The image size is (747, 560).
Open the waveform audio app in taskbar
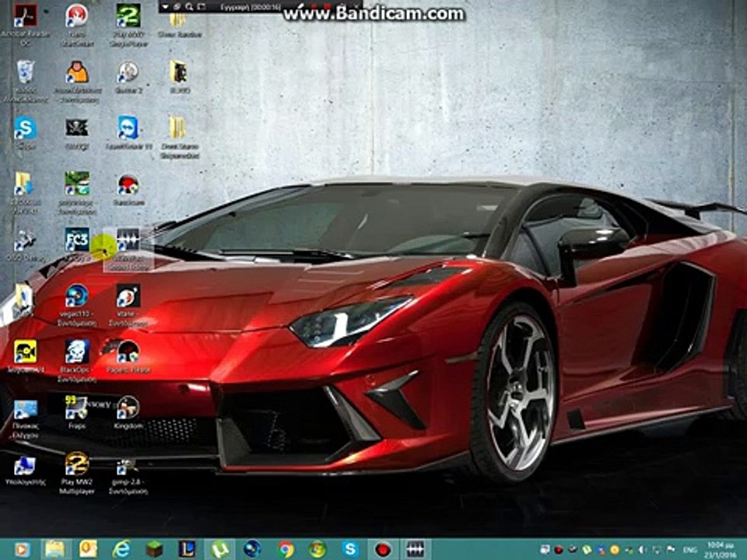pyautogui.click(x=415, y=550)
